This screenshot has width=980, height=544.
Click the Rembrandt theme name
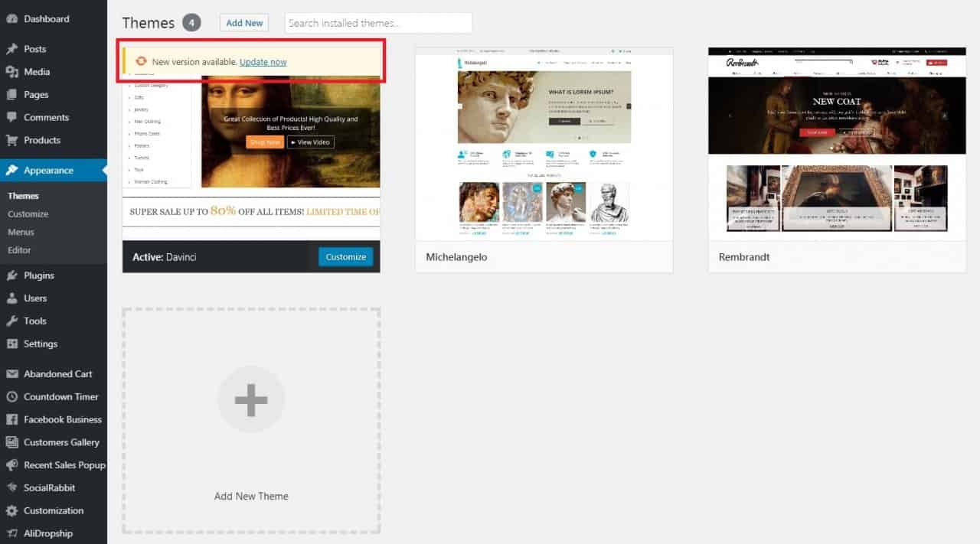[x=744, y=257]
